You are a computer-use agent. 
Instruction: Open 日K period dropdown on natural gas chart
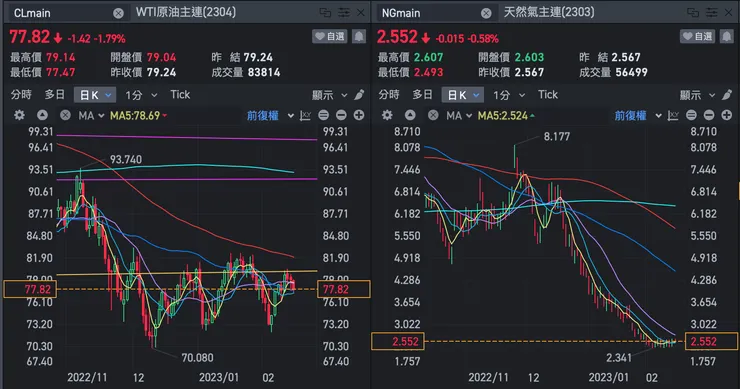pyautogui.click(x=462, y=95)
